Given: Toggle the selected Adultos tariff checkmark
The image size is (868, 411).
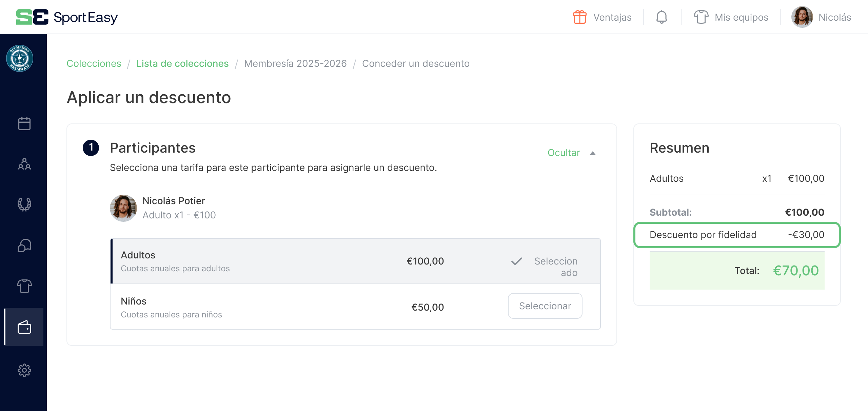Looking at the screenshot, I should [517, 261].
